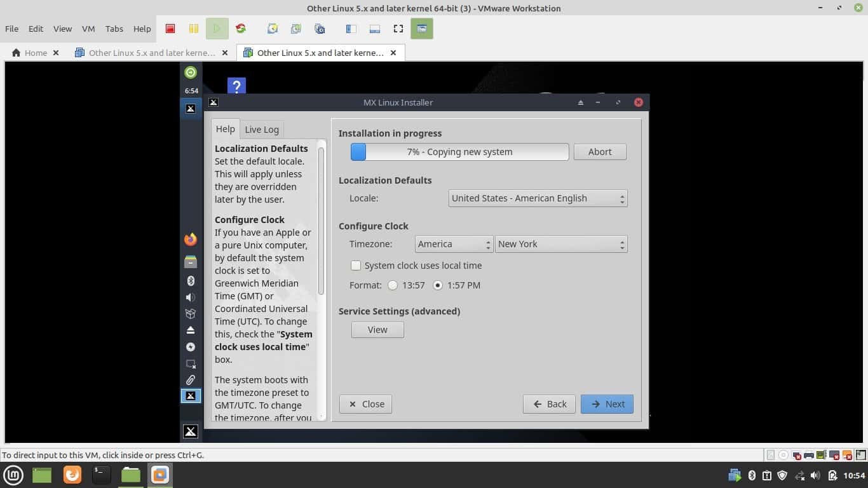Image resolution: width=868 pixels, height=488 pixels.
Task: Open the America timezone region dropdown
Action: 454,244
